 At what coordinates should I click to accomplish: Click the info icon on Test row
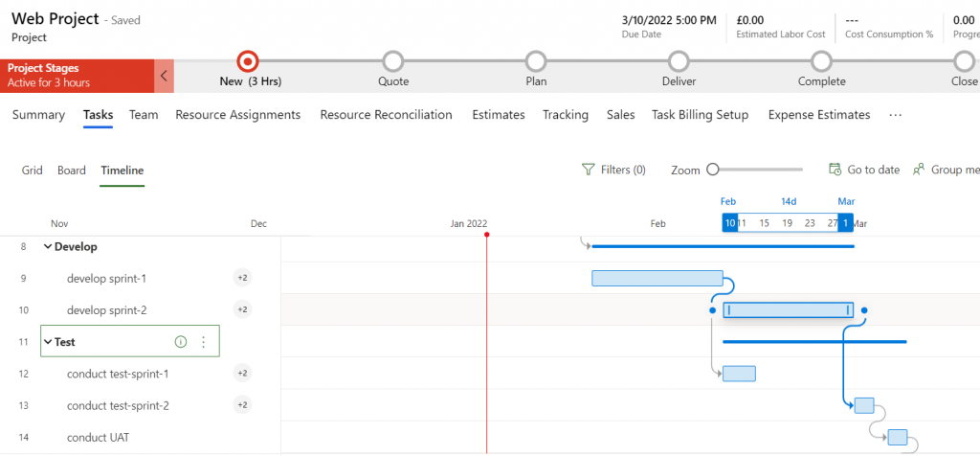(181, 342)
